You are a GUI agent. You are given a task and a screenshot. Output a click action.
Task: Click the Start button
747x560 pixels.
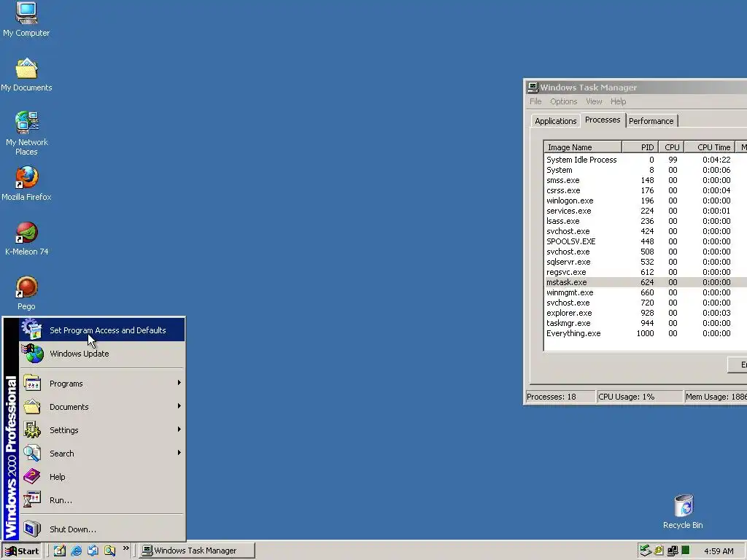pos(22,551)
